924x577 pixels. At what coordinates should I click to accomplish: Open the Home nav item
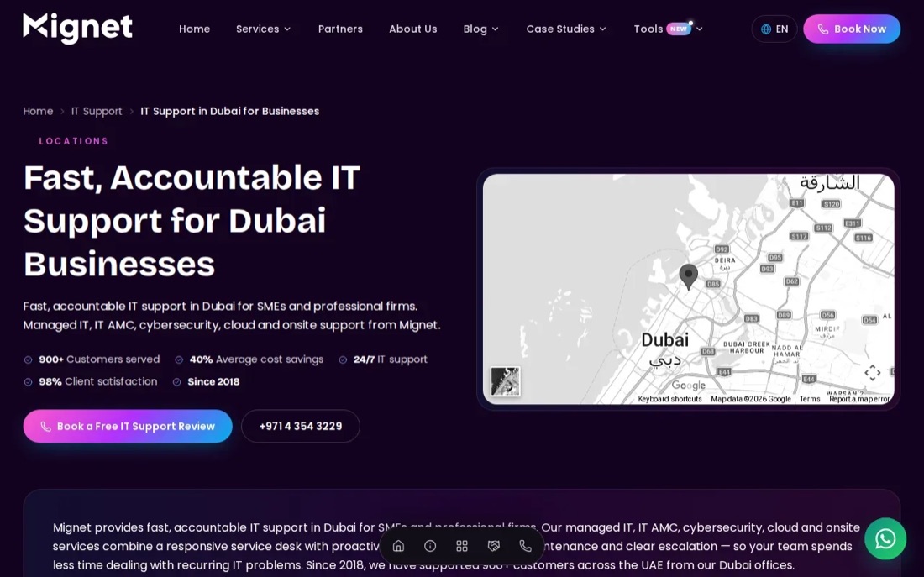tap(195, 29)
